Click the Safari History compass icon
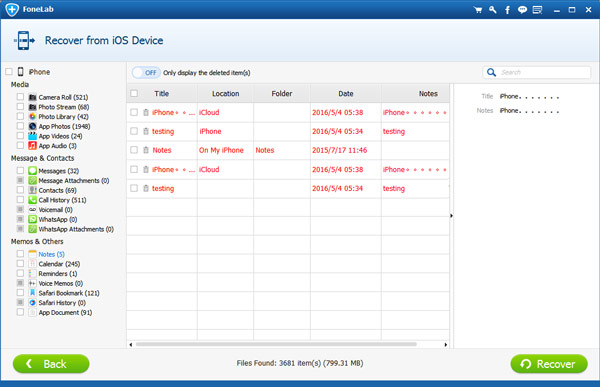The width and height of the screenshot is (600, 387). [33, 302]
